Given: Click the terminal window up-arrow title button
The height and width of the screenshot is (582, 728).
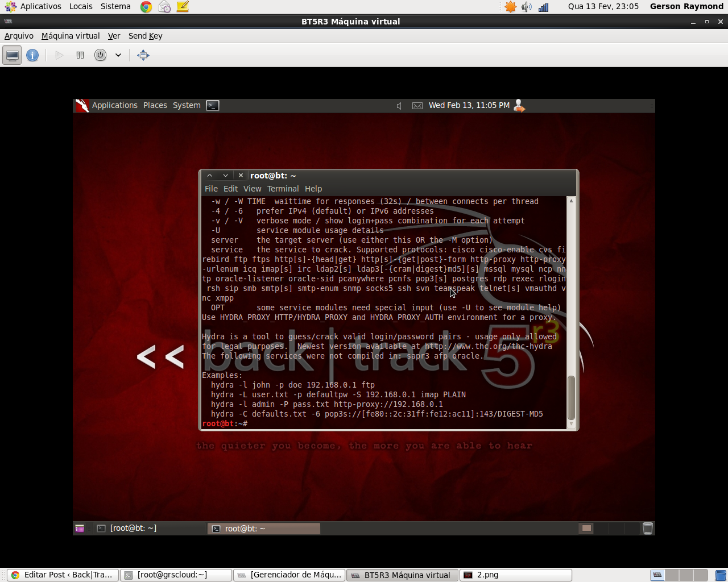Looking at the screenshot, I should point(209,176).
